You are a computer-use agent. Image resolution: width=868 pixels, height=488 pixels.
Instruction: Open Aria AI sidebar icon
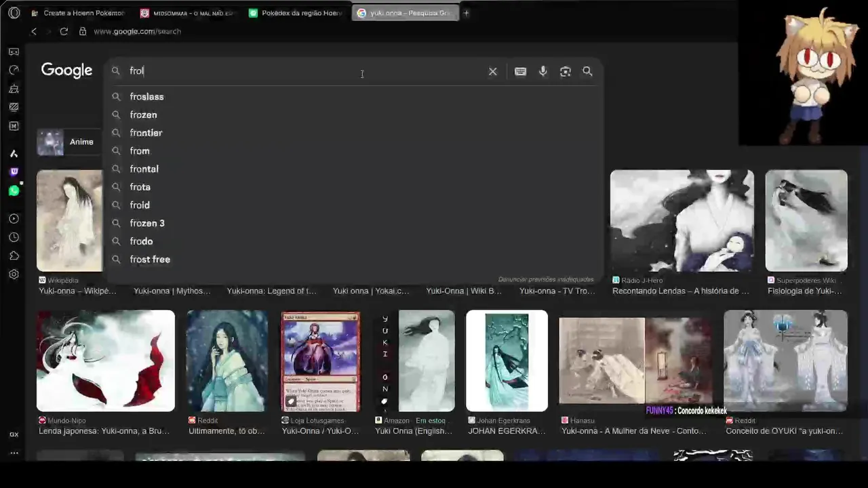point(14,154)
